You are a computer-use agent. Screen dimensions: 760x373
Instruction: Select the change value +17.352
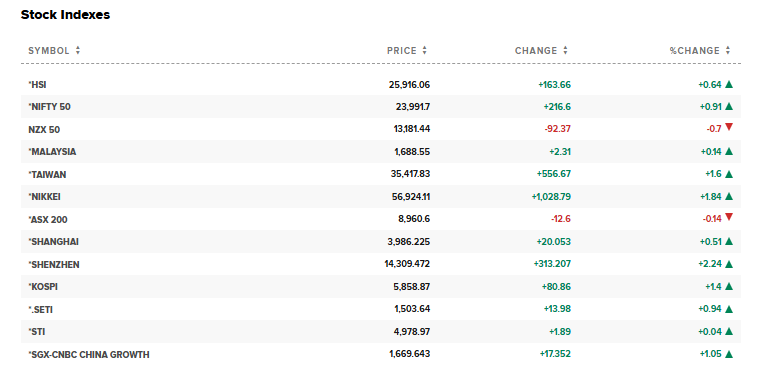[x=555, y=354]
